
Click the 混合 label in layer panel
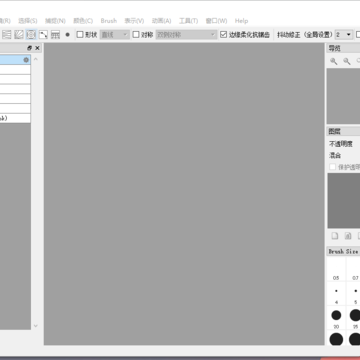pyautogui.click(x=335, y=155)
